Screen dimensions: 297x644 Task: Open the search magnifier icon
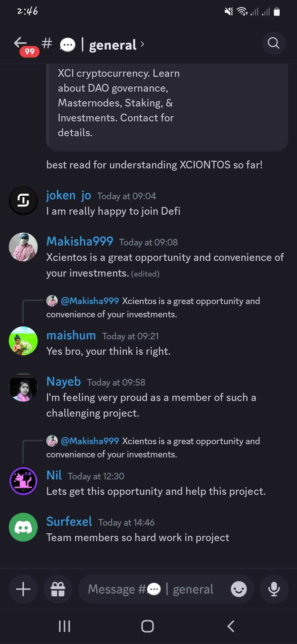coord(273,43)
